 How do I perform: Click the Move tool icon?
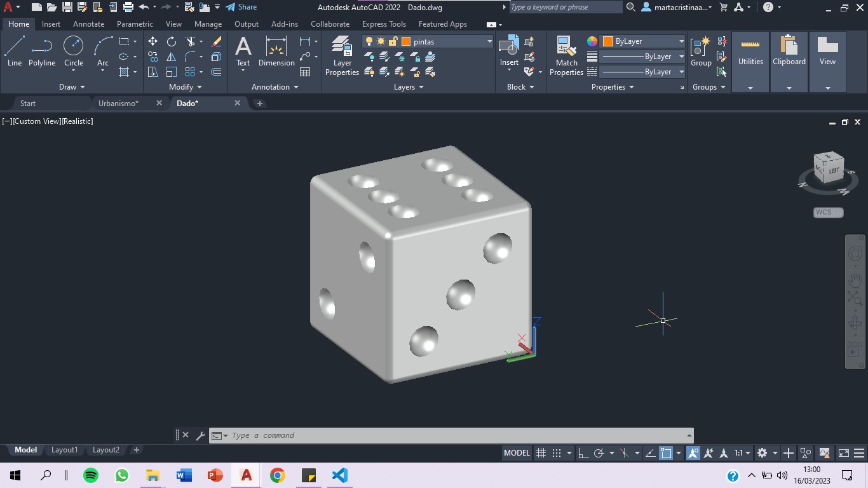153,41
